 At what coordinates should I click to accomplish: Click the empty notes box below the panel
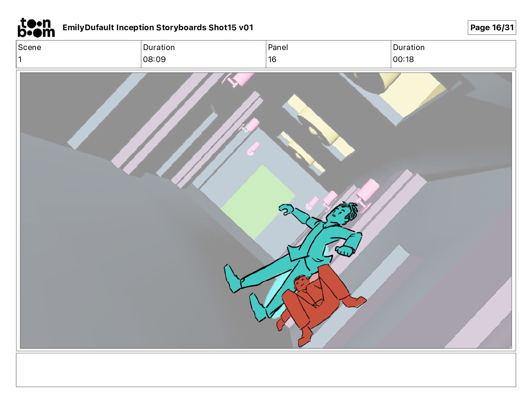pyautogui.click(x=266, y=370)
